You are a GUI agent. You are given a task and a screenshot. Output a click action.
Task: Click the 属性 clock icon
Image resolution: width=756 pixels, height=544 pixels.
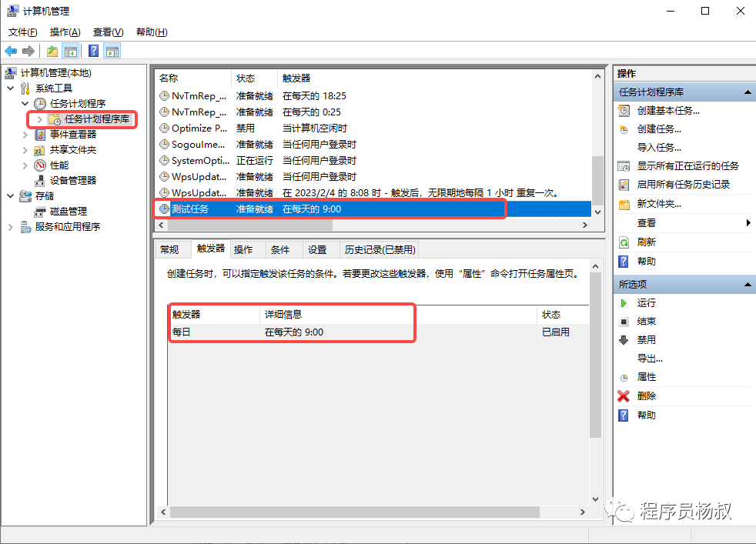[624, 378]
